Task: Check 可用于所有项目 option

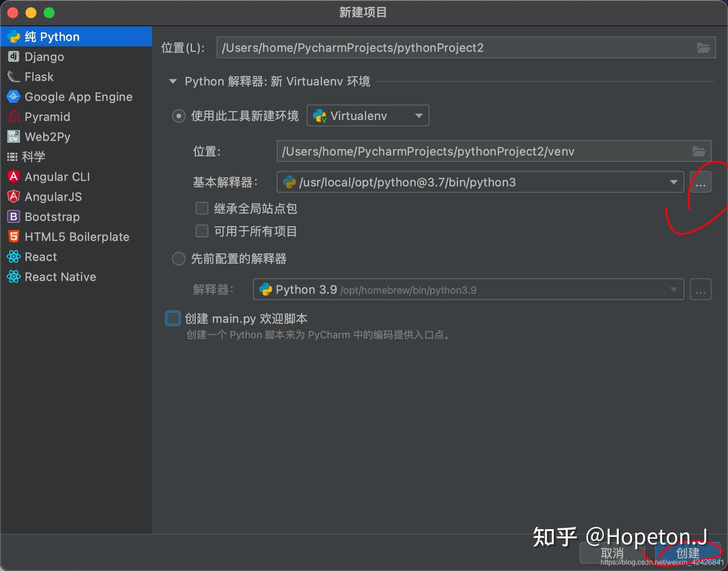Action: (202, 231)
